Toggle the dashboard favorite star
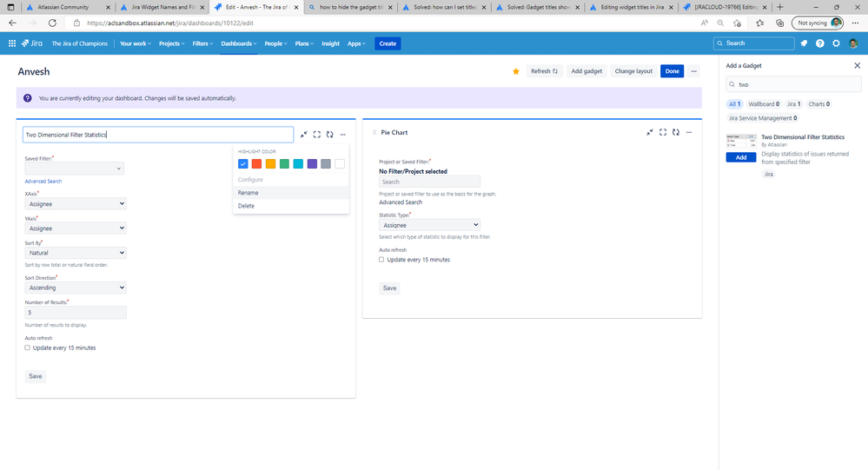Screen dimensions: 868x470 click(516, 71)
